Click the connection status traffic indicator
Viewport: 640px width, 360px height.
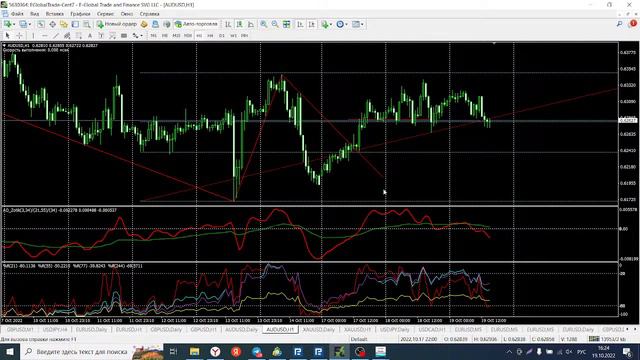pyautogui.click(x=607, y=339)
